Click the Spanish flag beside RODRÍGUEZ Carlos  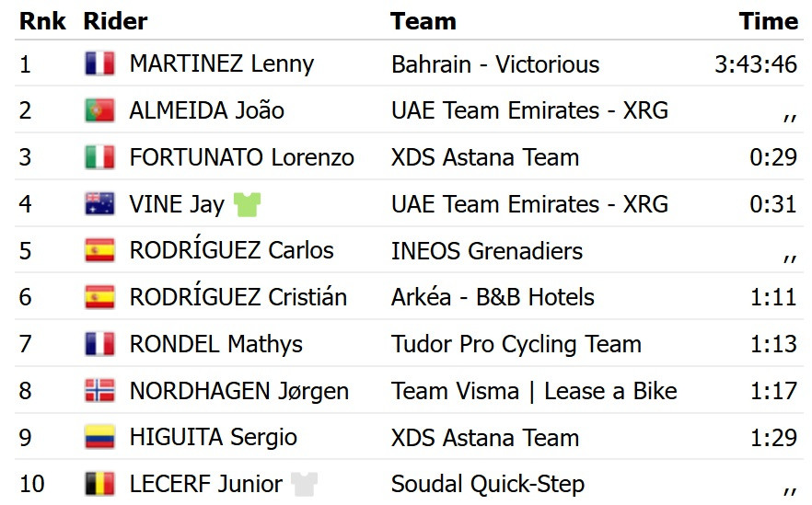click(x=99, y=250)
